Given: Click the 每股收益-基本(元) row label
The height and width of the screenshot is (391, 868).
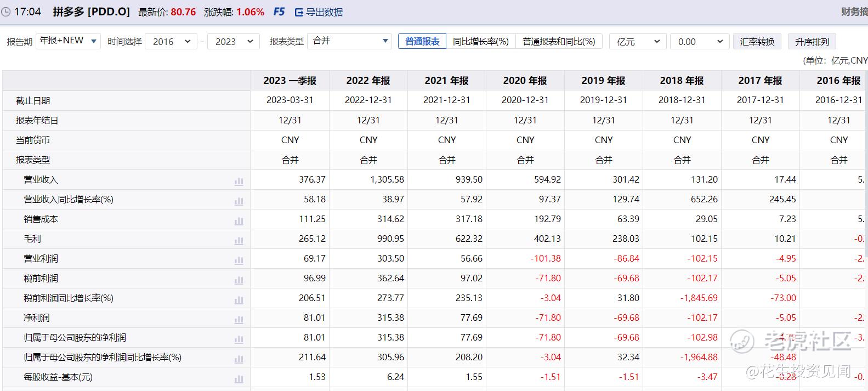Looking at the screenshot, I should (x=58, y=377).
